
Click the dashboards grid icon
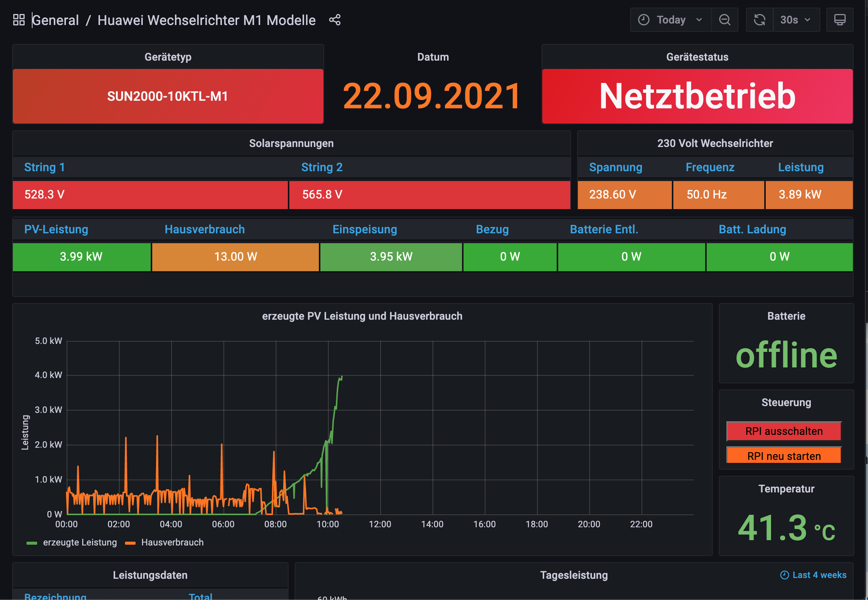pyautogui.click(x=19, y=20)
